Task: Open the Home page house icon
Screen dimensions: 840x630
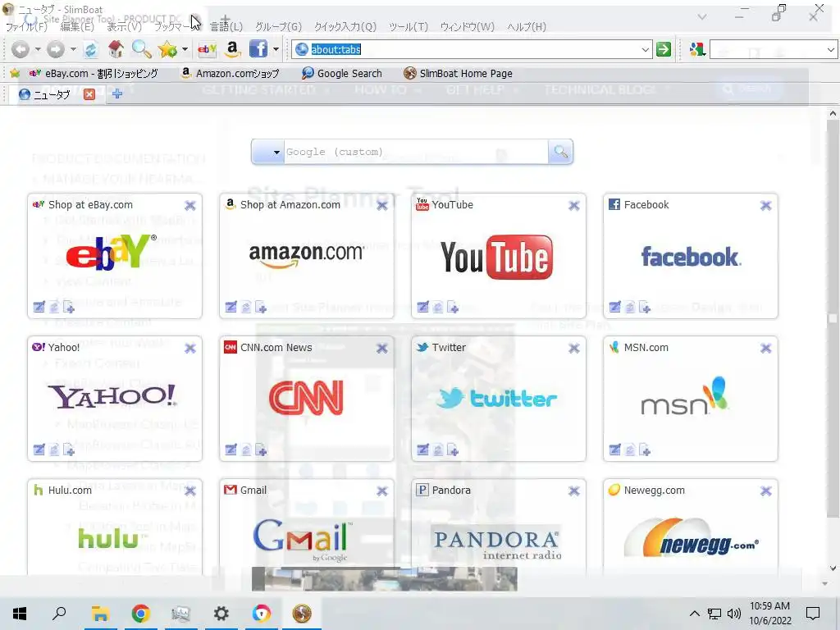Action: (116, 49)
